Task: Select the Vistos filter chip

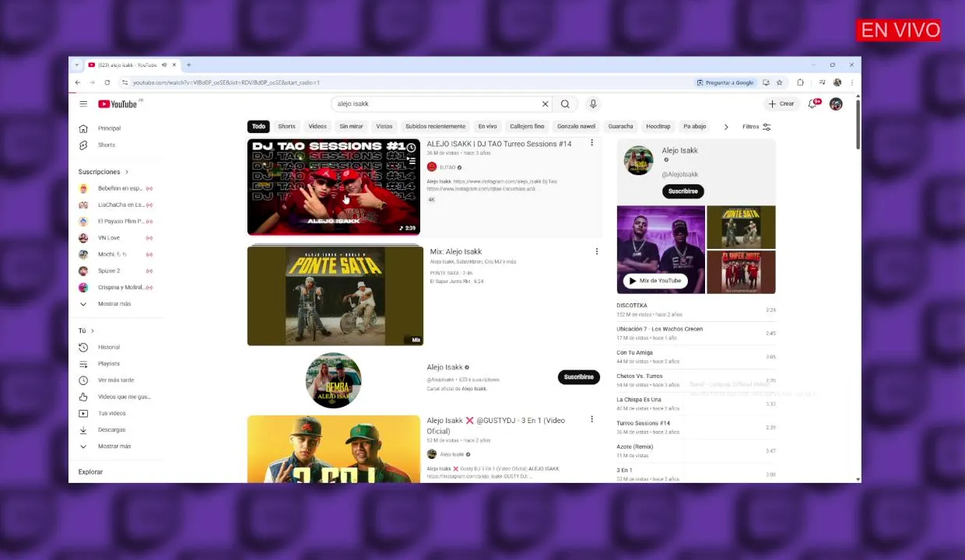Action: pos(384,126)
